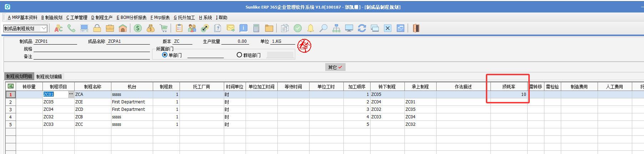Click the 制程项目 column header

(58, 87)
